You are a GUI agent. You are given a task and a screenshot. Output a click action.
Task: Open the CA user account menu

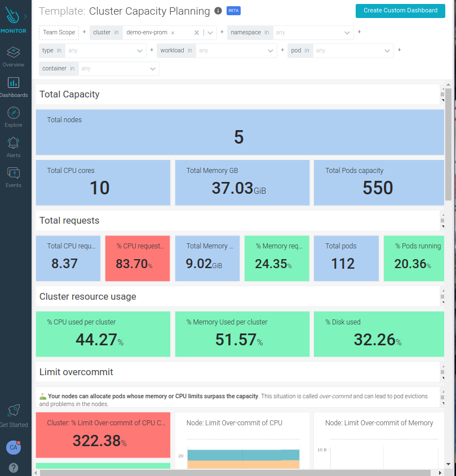point(13,448)
